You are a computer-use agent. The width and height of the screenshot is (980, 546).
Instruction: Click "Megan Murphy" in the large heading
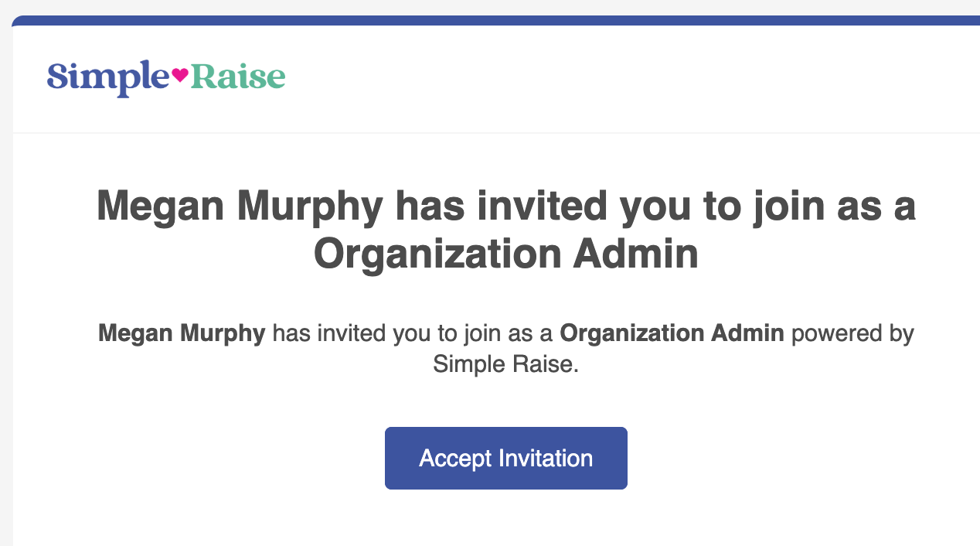tap(240, 206)
